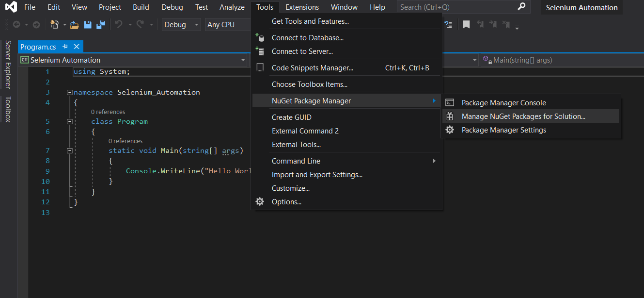This screenshot has height=298, width=644.
Task: Click the New Project toolbar icon
Action: pyautogui.click(x=54, y=24)
